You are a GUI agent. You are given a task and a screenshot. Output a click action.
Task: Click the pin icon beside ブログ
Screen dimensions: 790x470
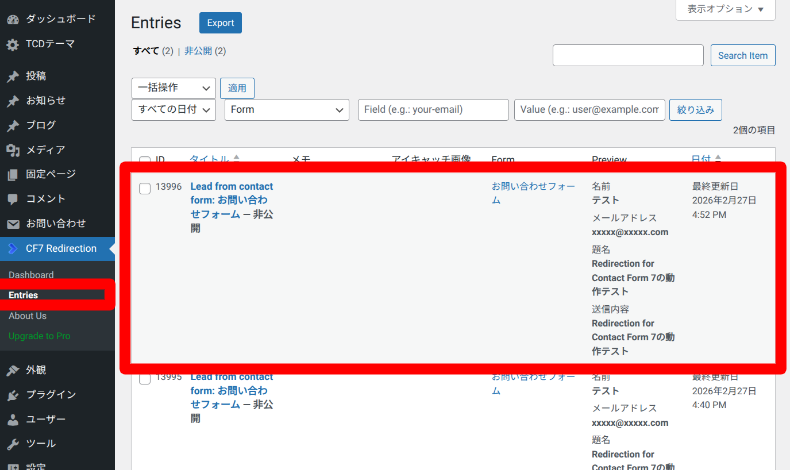13,126
